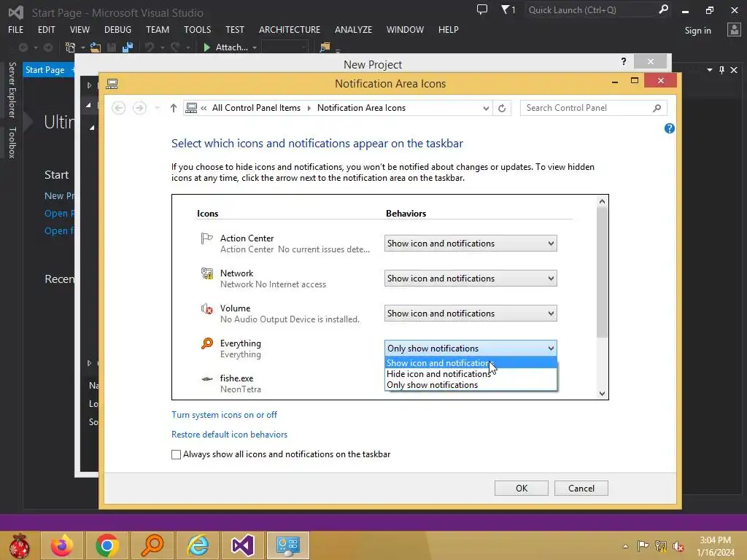This screenshot has width=747, height=560.
Task: Collapse the Everything behavior dropdown
Action: 471,348
